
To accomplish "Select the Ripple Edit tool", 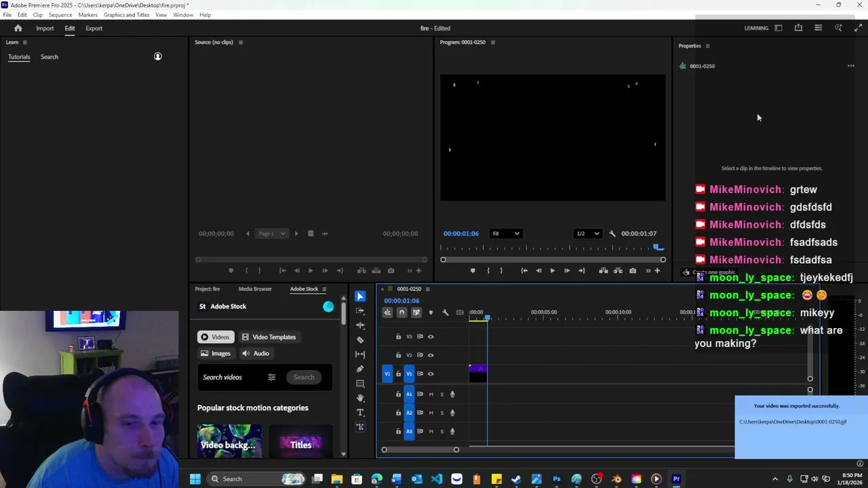I will (360, 325).
